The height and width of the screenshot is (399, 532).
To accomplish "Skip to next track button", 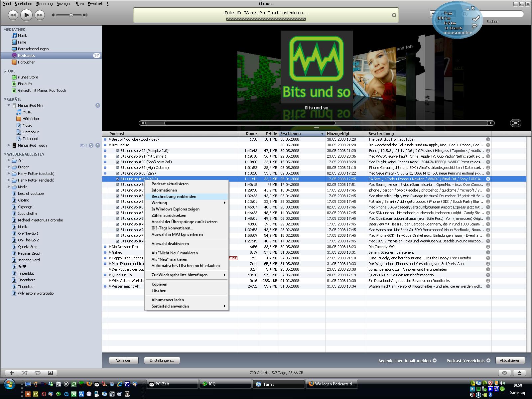I will (40, 15).
